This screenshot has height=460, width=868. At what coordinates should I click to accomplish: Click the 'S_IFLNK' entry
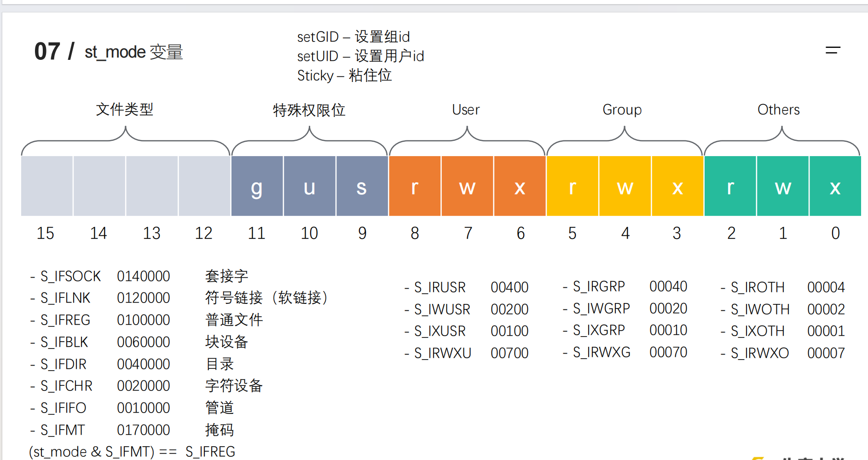pos(65,298)
